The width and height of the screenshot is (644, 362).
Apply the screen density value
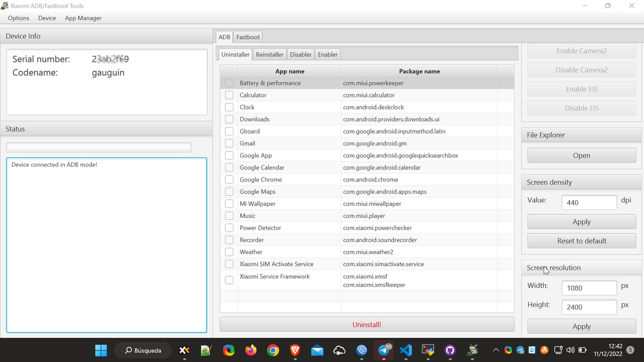(582, 222)
